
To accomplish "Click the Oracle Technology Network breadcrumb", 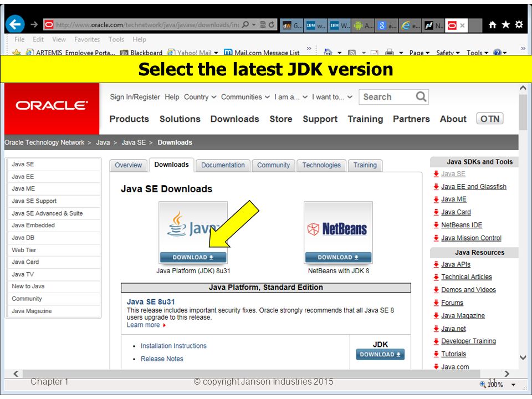I will click(x=44, y=142).
